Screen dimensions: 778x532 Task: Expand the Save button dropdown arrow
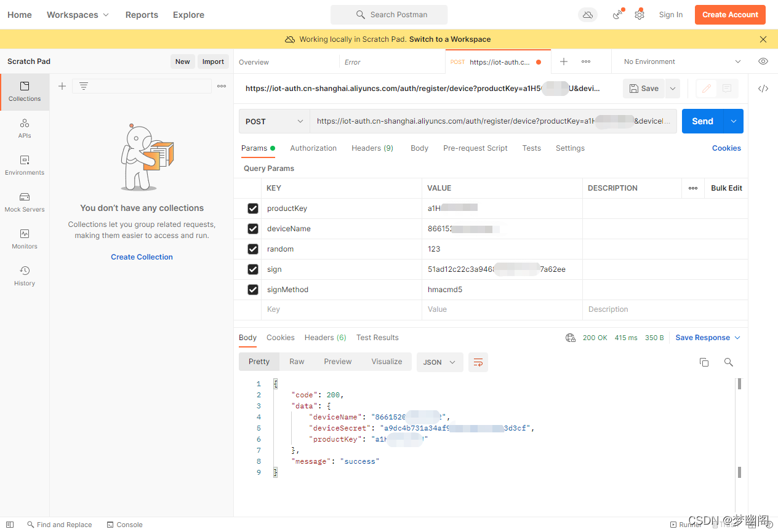[x=673, y=89]
